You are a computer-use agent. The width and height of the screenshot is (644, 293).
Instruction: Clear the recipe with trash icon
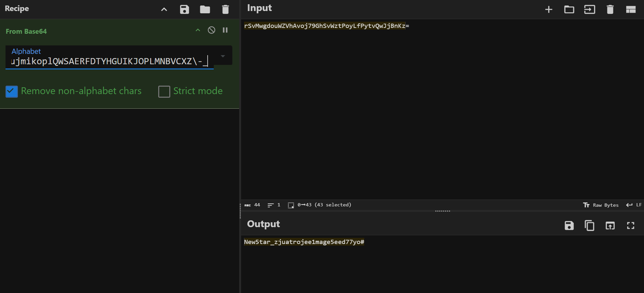225,9
